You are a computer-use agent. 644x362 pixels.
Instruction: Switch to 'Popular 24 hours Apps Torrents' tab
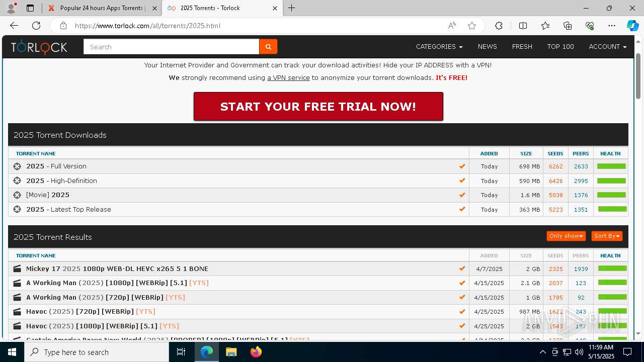[102, 8]
